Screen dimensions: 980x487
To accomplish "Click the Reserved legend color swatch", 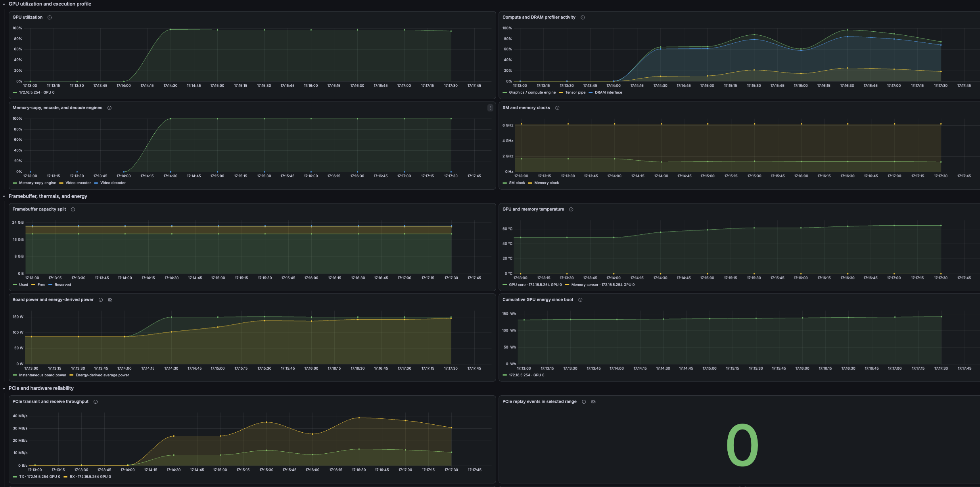I will pos(50,285).
